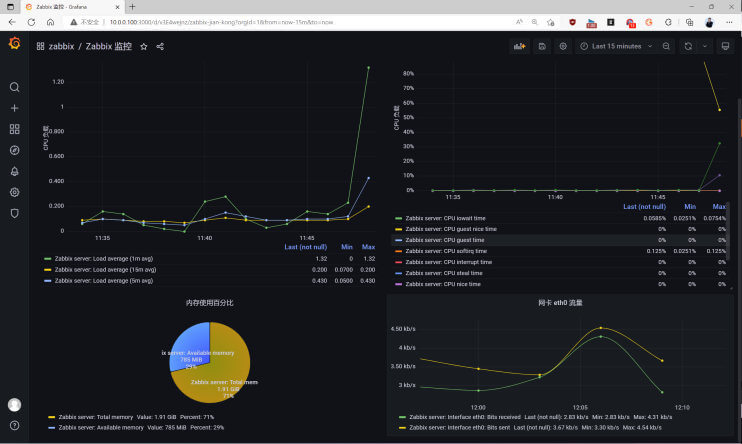Open a new browser tab

132,7
